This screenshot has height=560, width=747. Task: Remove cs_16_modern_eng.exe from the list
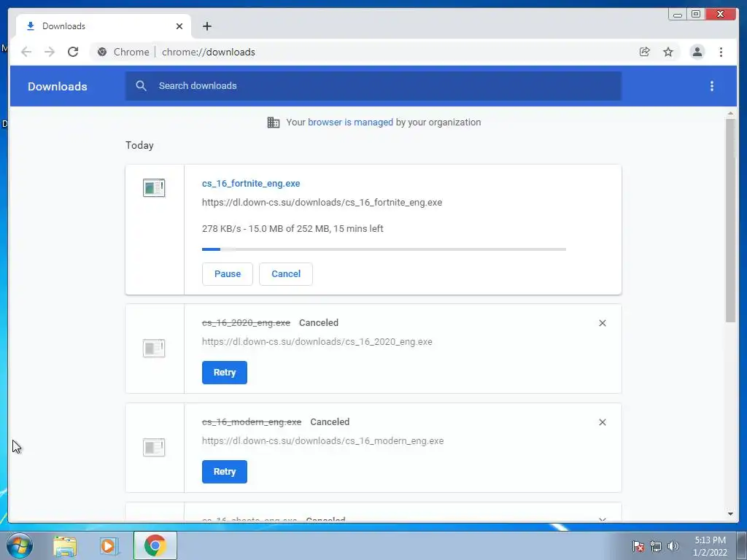pos(602,422)
